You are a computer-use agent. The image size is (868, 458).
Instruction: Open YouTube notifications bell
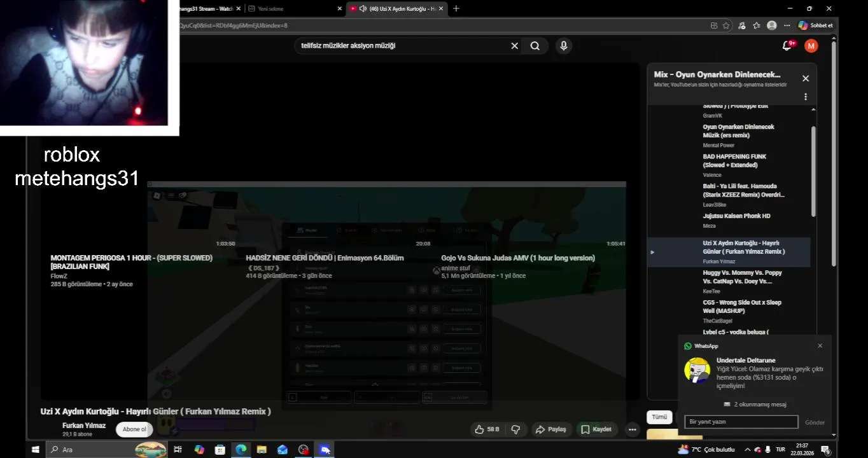787,46
